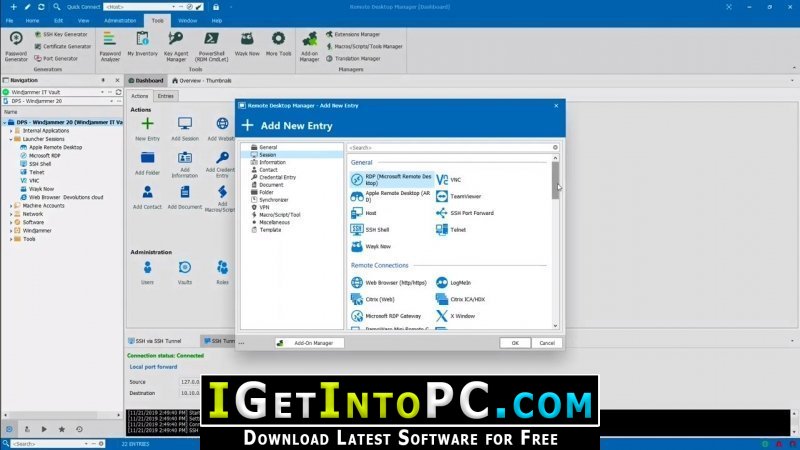Choose TeamViewer entry type
Image resolution: width=800 pixels, height=450 pixels.
(459, 196)
